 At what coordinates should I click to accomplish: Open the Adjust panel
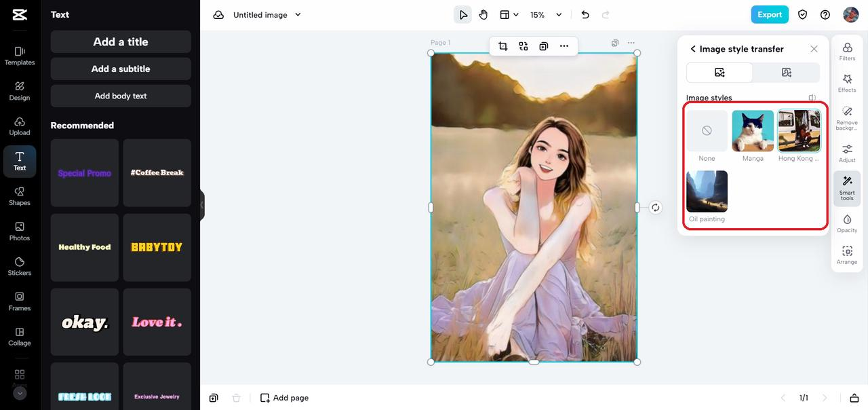[847, 153]
